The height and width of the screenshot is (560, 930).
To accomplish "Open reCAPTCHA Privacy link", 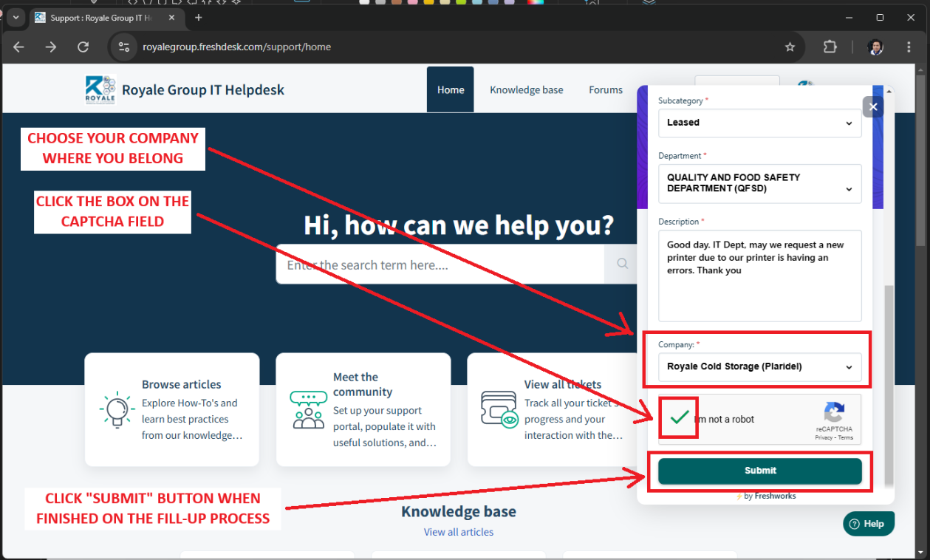I will 824,437.
